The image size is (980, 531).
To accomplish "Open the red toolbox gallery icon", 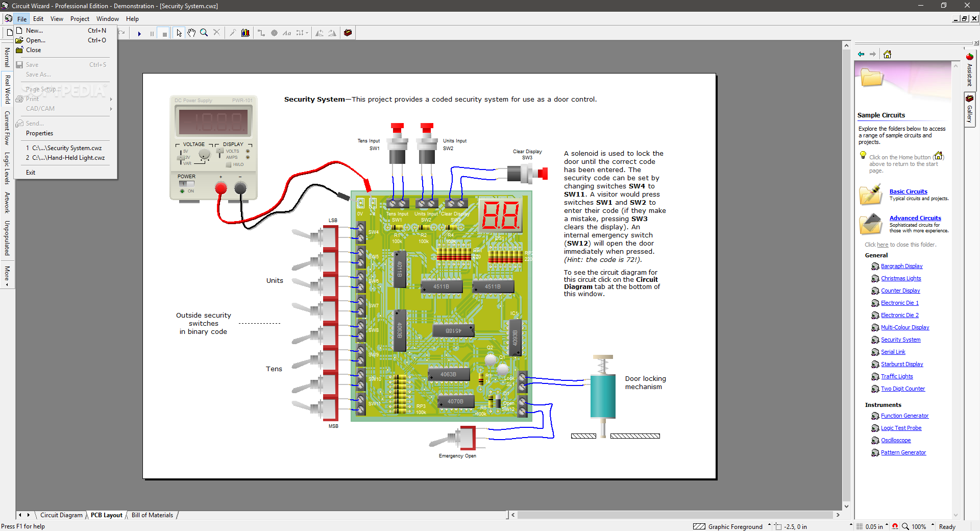I will (348, 33).
